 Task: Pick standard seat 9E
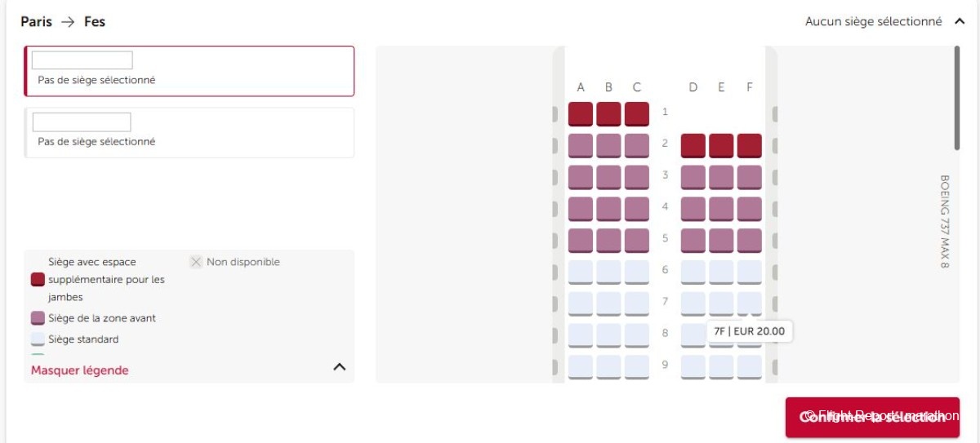coord(721,366)
